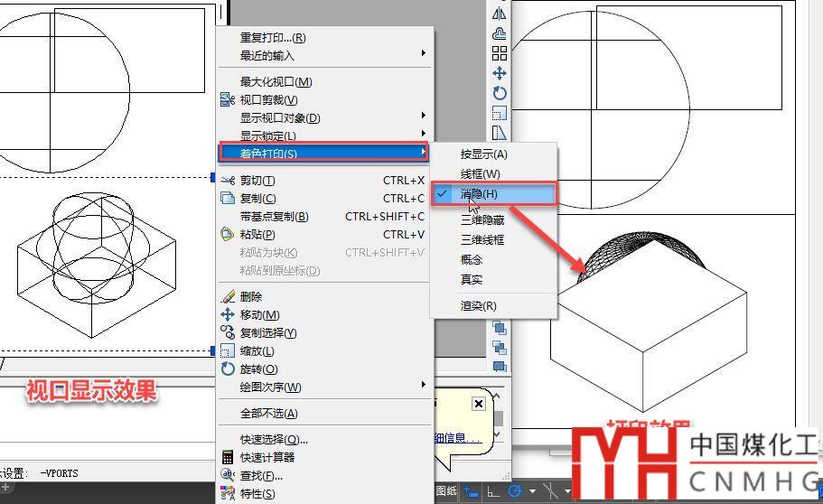
Task: Click the Rotate (旋转) icon in the context menu
Action: point(228,369)
